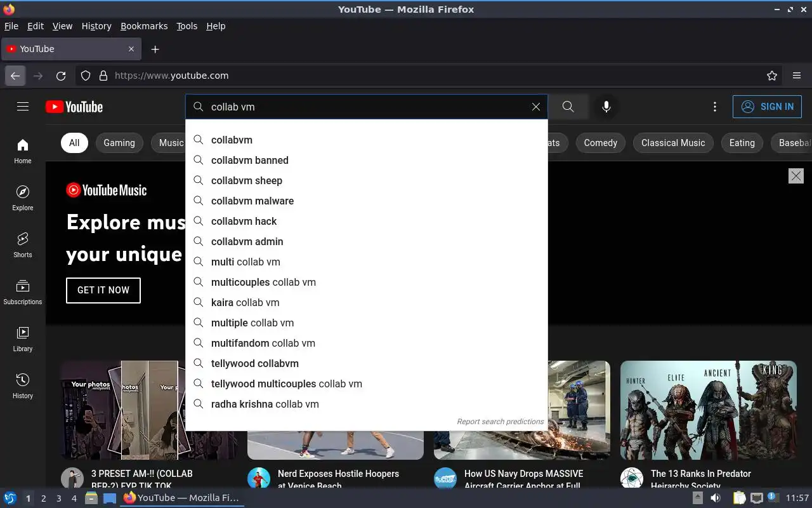This screenshot has height=508, width=812.
Task: Choose the "collabvm hack" suggestion
Action: pyautogui.click(x=367, y=221)
